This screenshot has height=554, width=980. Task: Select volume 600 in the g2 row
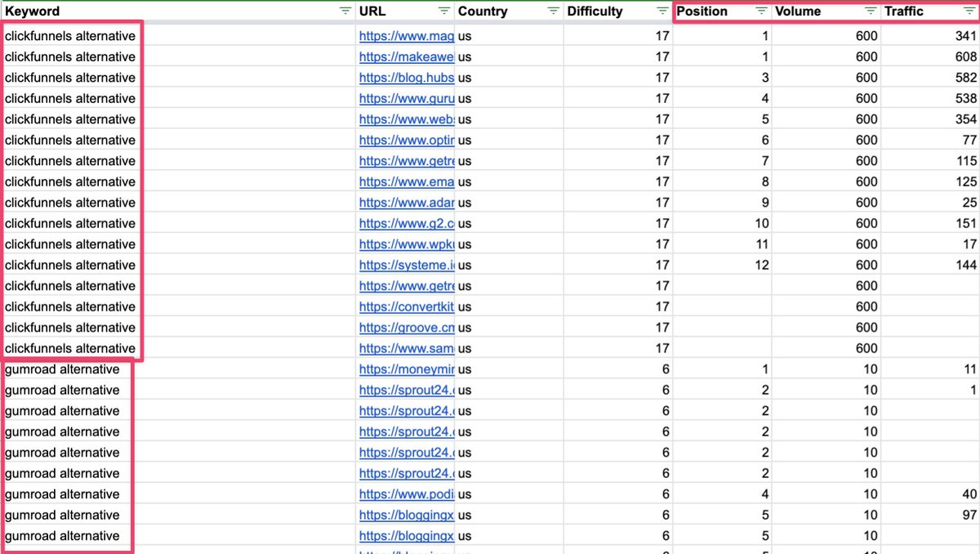coord(867,223)
